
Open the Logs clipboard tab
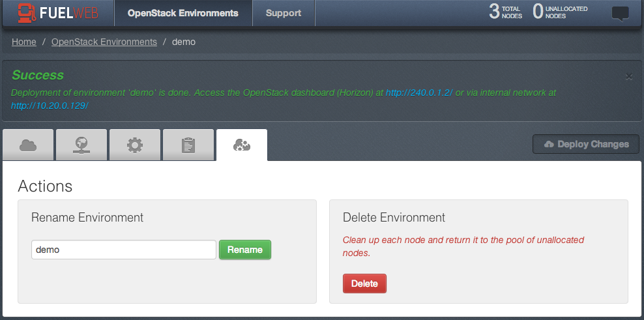188,145
